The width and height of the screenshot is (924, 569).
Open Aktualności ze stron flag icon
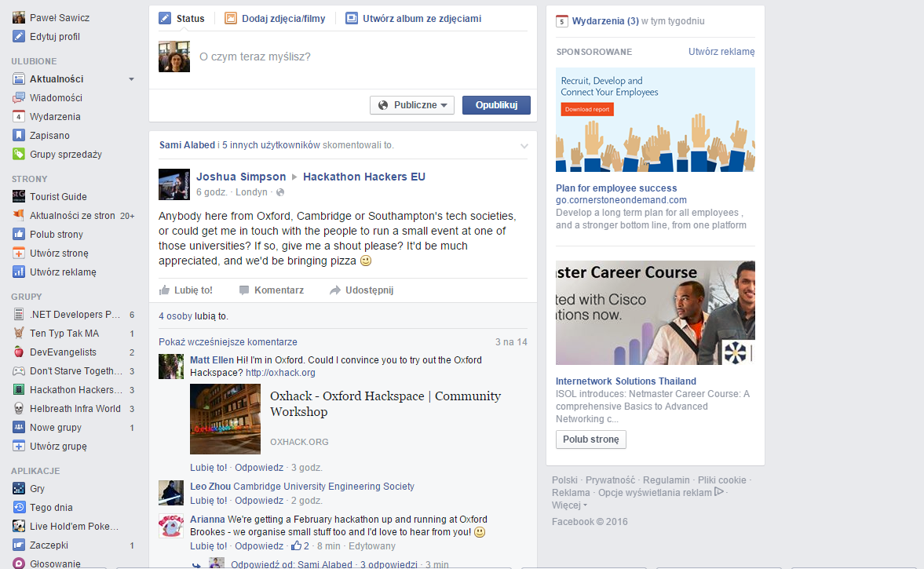(x=19, y=216)
